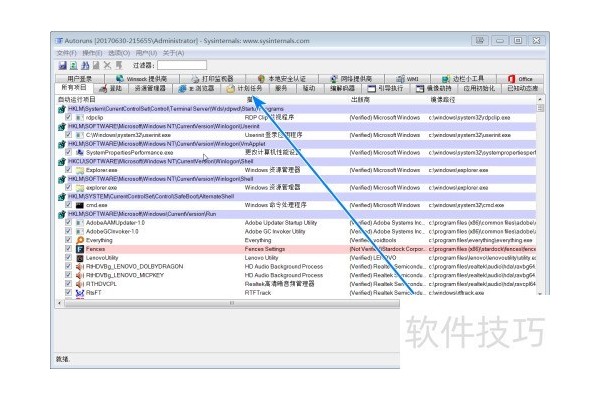Viewport: 600px width, 400px height.
Task: Uncheck the userinit.exe entry checkbox
Action: [x=68, y=135]
